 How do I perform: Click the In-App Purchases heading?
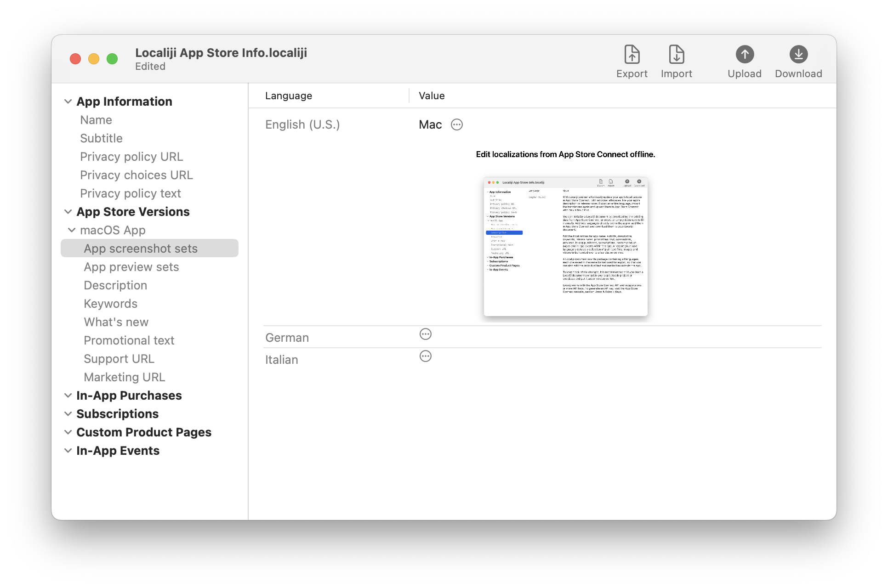129,396
